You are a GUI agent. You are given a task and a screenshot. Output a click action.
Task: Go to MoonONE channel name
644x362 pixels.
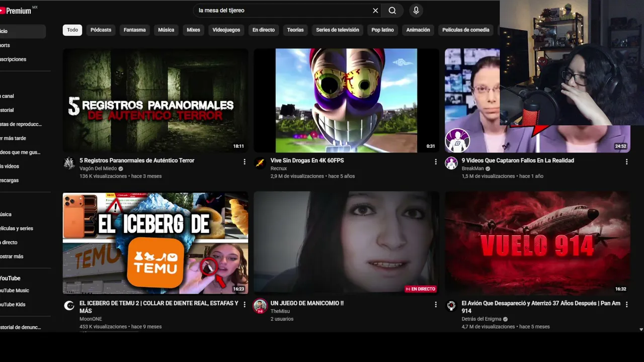(x=91, y=319)
